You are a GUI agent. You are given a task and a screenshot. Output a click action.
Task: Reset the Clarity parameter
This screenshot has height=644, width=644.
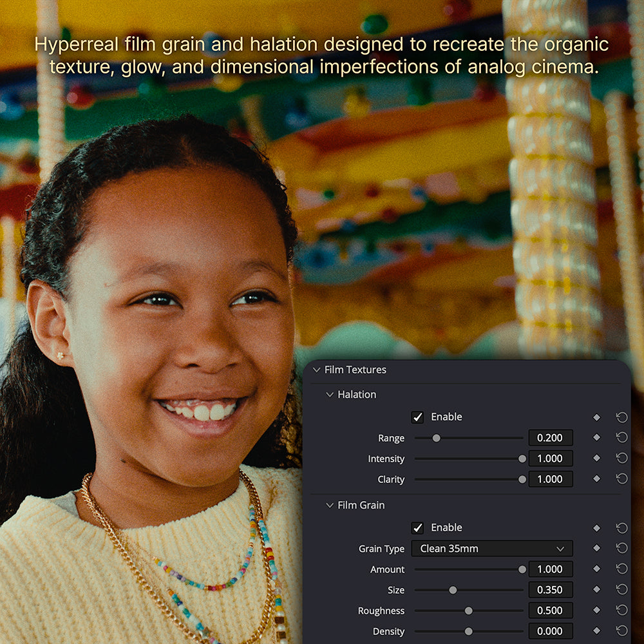tap(622, 478)
